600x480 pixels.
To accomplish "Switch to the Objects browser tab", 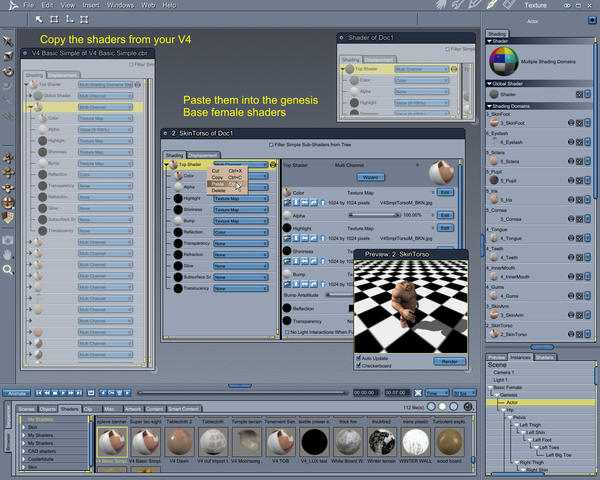I will pyautogui.click(x=47, y=409).
